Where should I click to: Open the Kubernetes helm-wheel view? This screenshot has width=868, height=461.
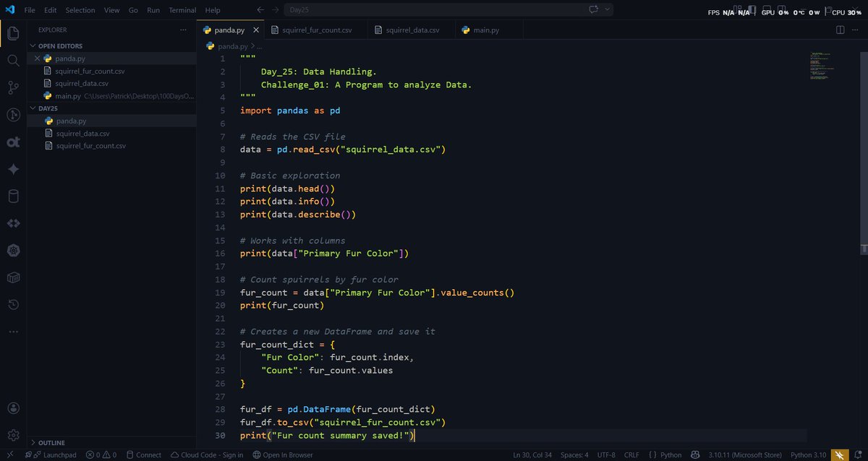click(13, 251)
